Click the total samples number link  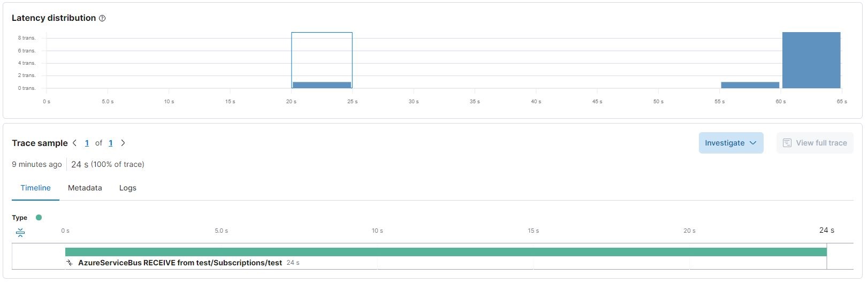pyautogui.click(x=110, y=143)
